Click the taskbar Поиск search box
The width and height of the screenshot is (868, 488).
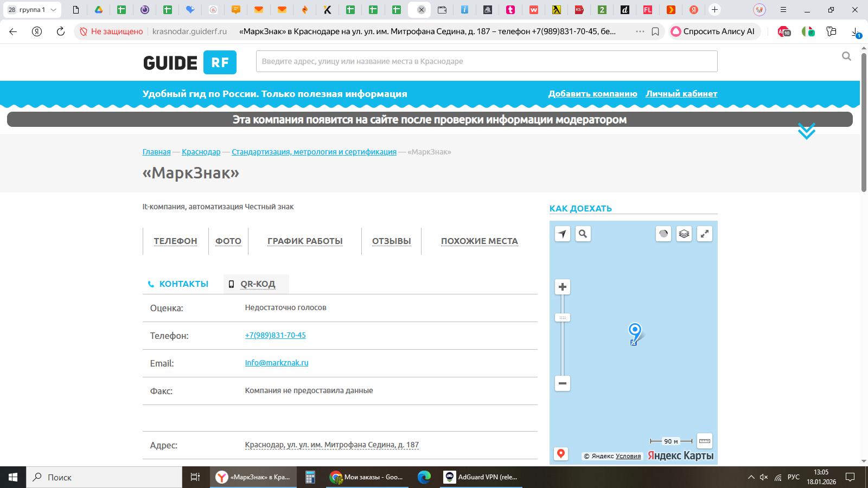pos(104,477)
